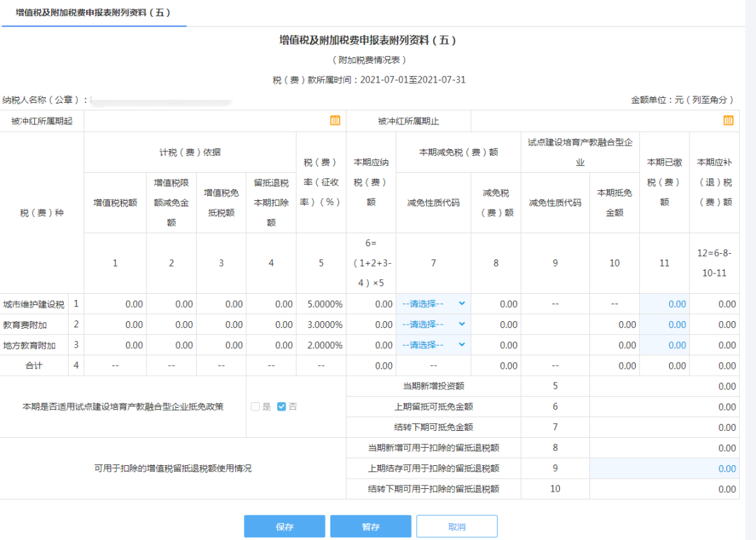Select the 合计 row label
This screenshot has height=540, width=756.
click(34, 366)
